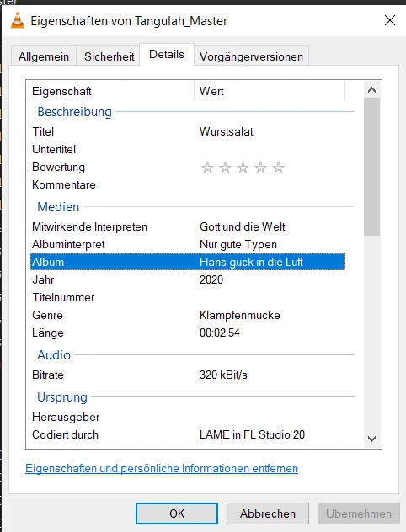
Task: Click the Medien section header
Action: [x=58, y=207]
